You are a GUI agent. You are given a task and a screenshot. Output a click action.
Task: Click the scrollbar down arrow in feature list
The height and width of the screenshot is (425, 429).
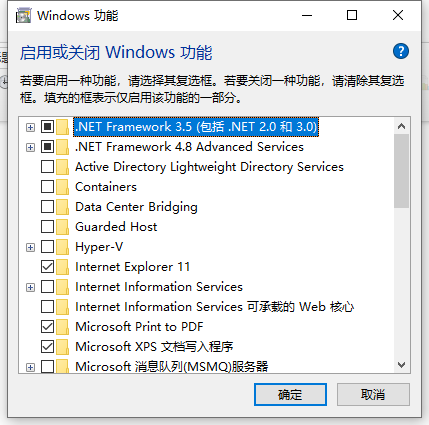pos(401,365)
